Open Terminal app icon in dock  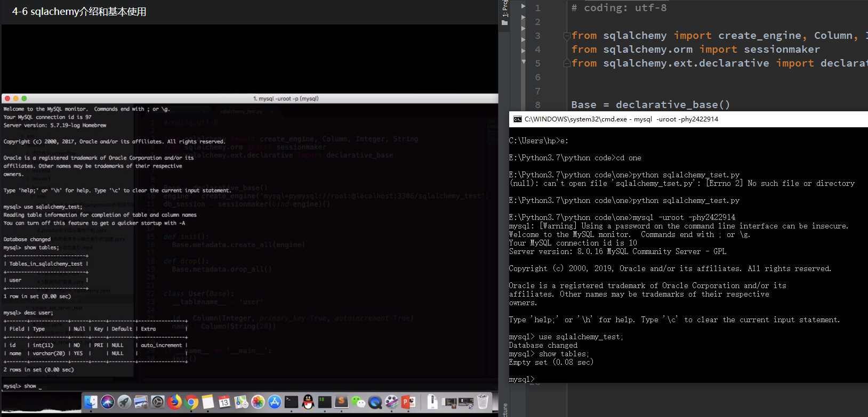[x=291, y=402]
